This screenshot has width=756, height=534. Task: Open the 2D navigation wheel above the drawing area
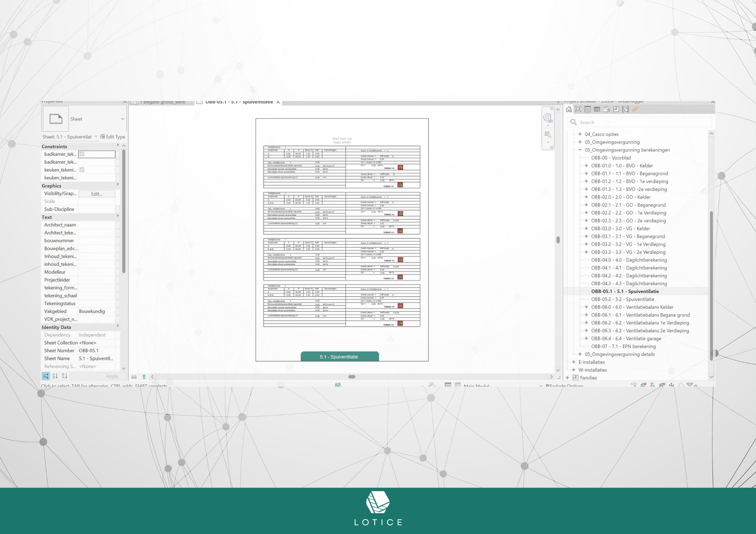(x=548, y=117)
